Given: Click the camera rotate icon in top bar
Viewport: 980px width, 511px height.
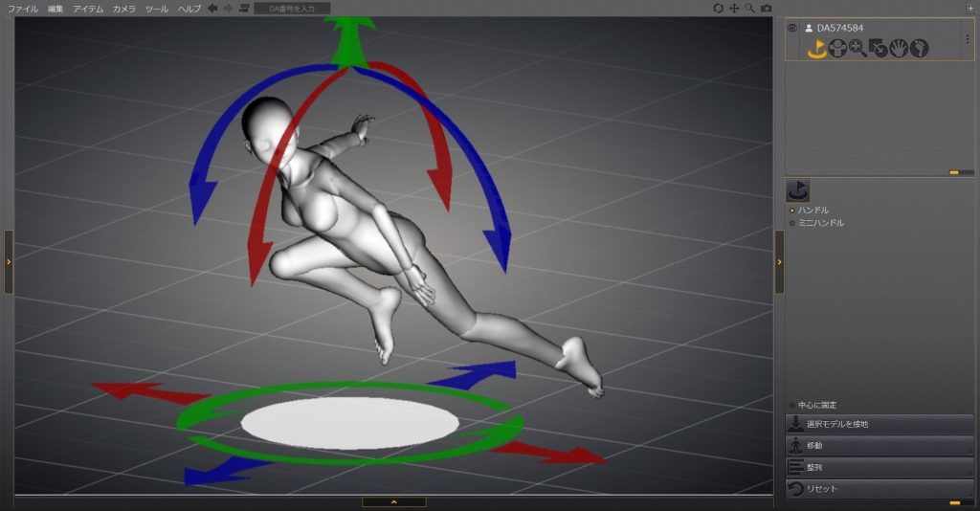Looking at the screenshot, I should 719,8.
